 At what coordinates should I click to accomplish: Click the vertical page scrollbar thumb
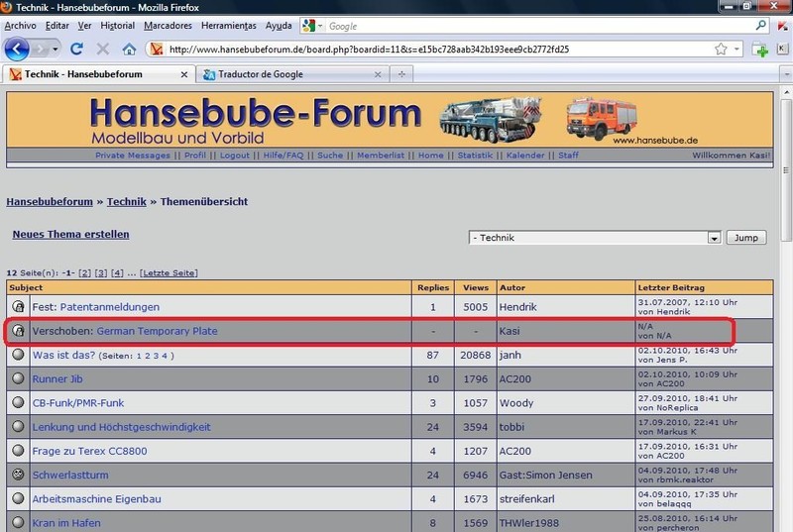pyautogui.click(x=786, y=169)
